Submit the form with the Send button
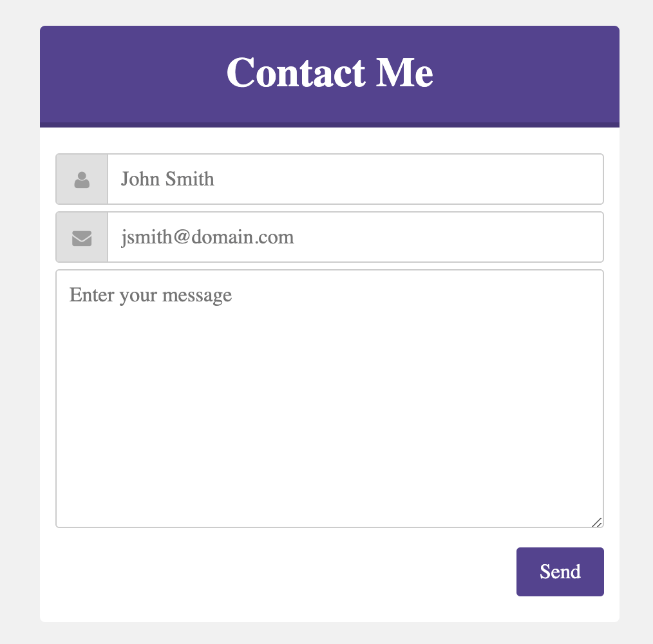 pos(560,571)
